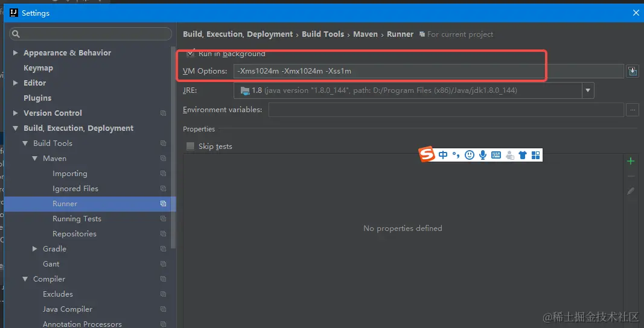Click the microphone voice input icon
The width and height of the screenshot is (644, 328).
483,155
